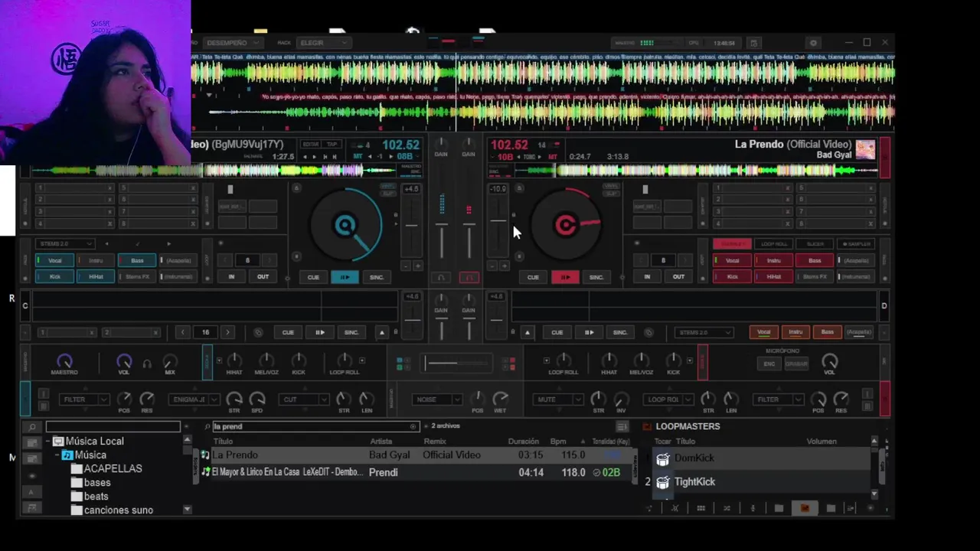The width and height of the screenshot is (980, 551).
Task: Click the left deck jog wheel
Action: point(345,225)
